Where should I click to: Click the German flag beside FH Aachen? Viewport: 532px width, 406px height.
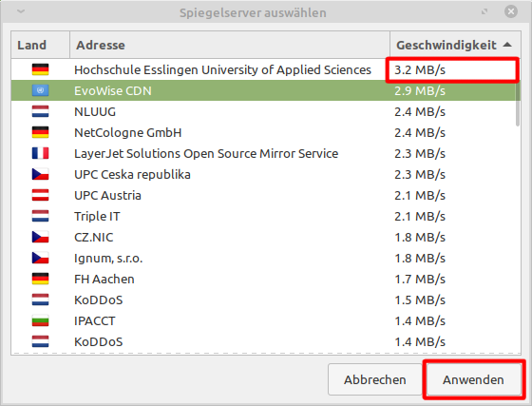[40, 279]
